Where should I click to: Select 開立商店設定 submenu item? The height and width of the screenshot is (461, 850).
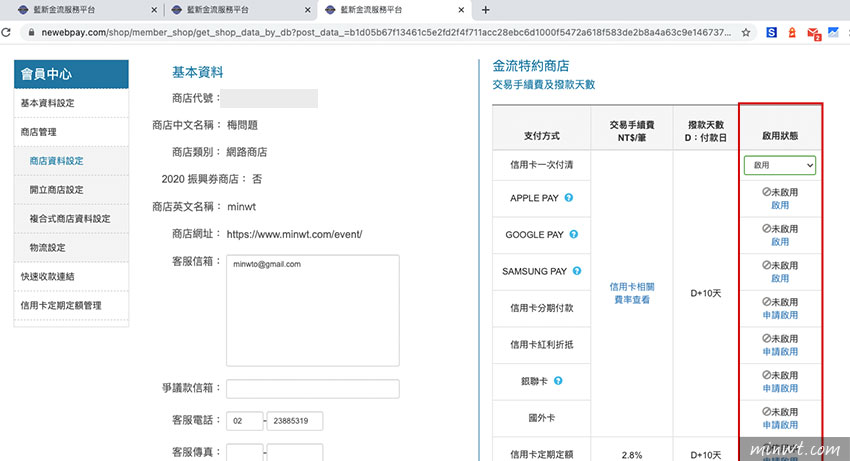tap(71, 190)
